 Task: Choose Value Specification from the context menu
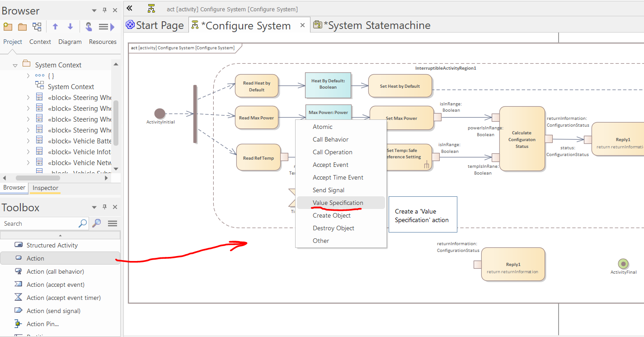click(x=338, y=203)
